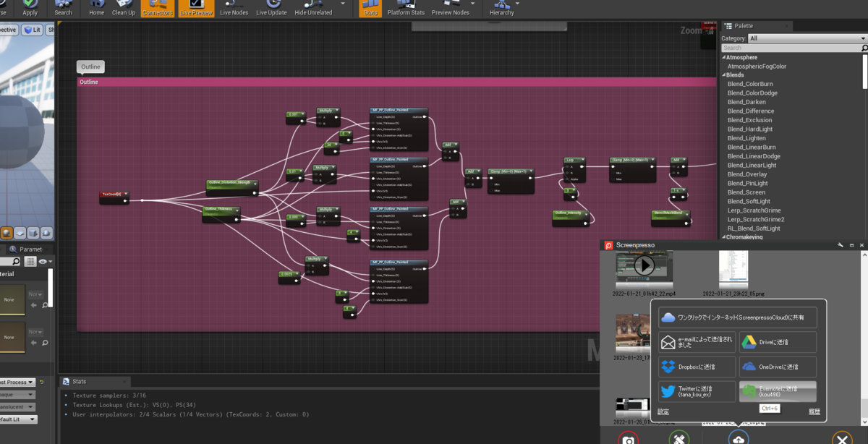Reset Post Process domain to default arrow
868x444 pixels.
(x=41, y=382)
